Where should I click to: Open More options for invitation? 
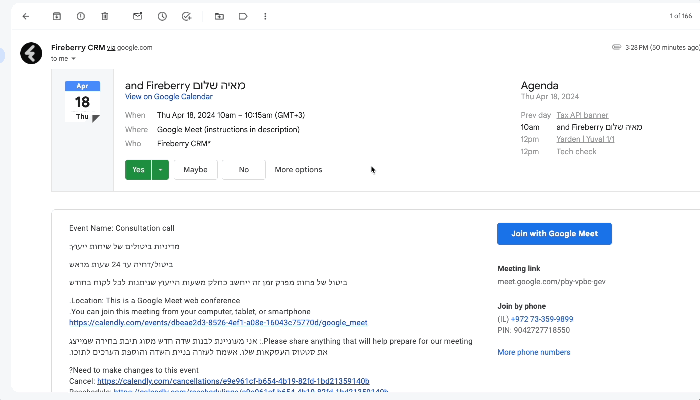click(x=298, y=170)
